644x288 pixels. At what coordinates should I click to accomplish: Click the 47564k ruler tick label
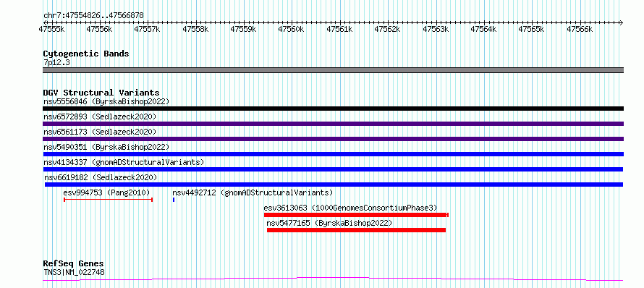(x=484, y=29)
